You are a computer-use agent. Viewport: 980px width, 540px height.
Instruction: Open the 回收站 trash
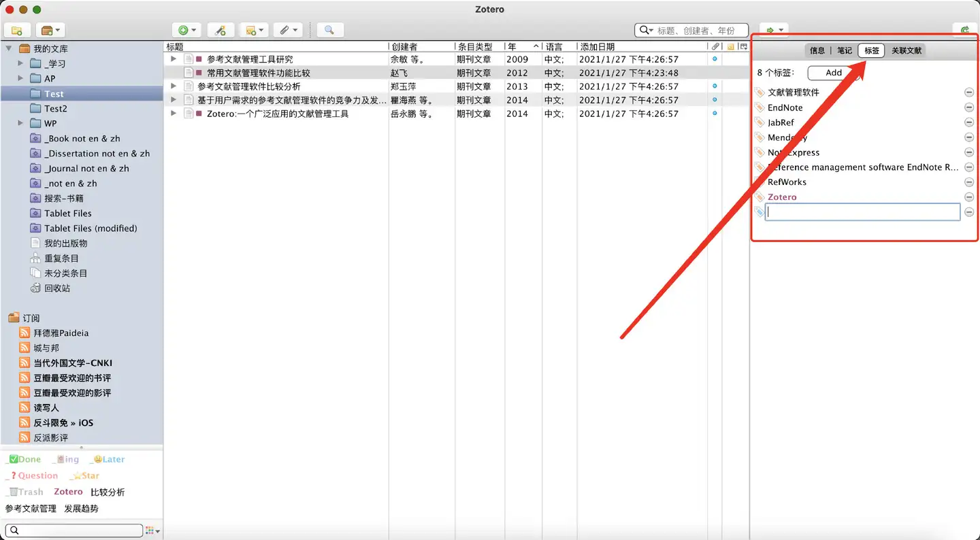pos(57,288)
